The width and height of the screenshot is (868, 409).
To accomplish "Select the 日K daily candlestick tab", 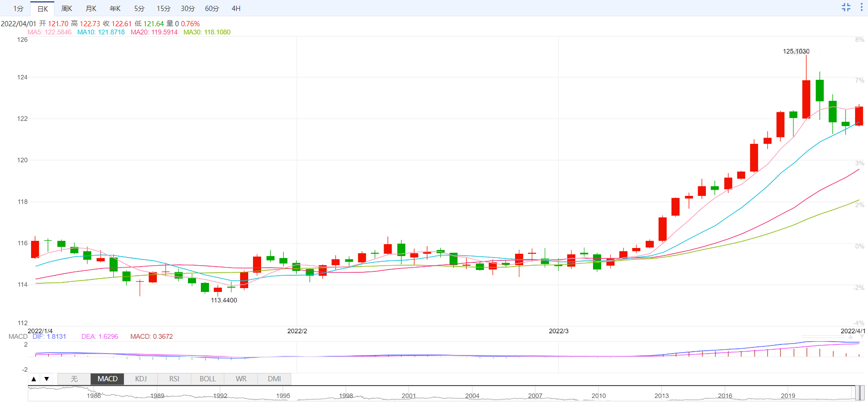I will [x=43, y=9].
